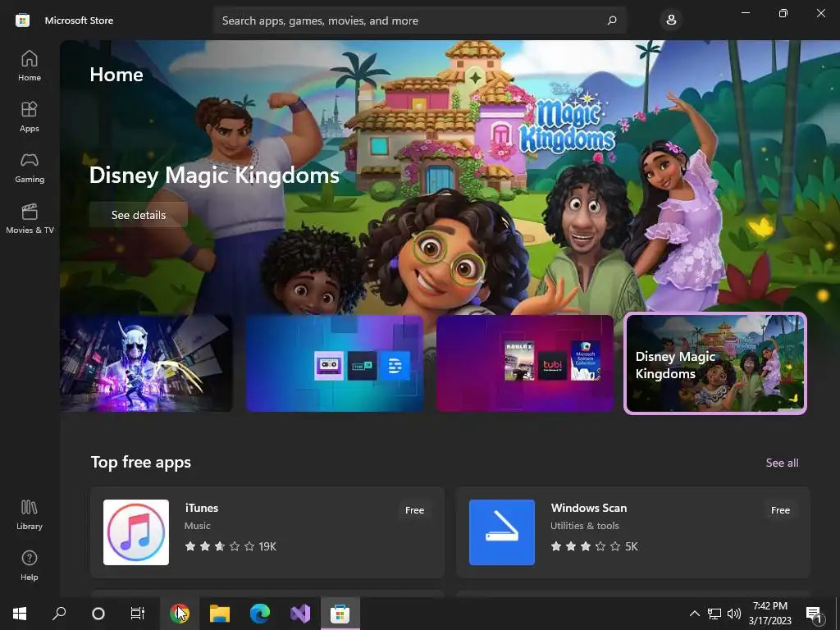Open network status in system tray
Screen dimensions: 840x630
click(x=714, y=614)
